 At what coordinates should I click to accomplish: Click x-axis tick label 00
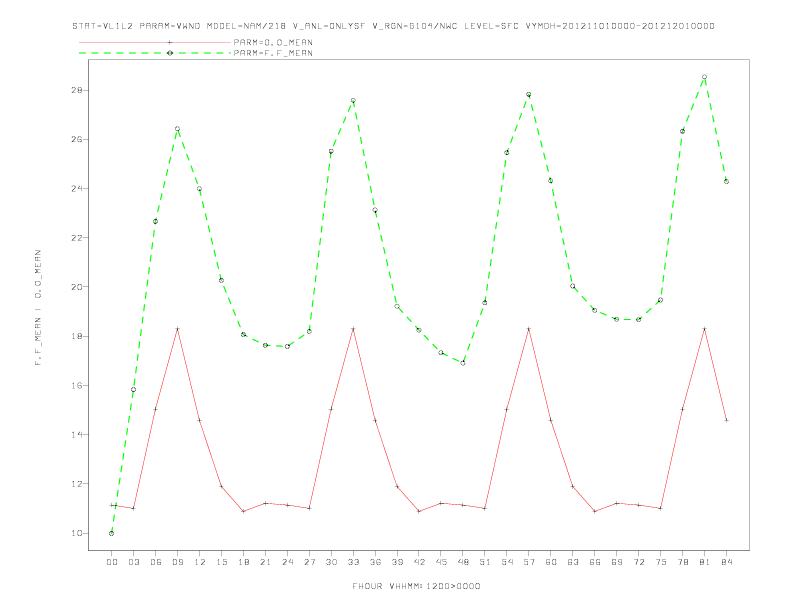pos(112,562)
